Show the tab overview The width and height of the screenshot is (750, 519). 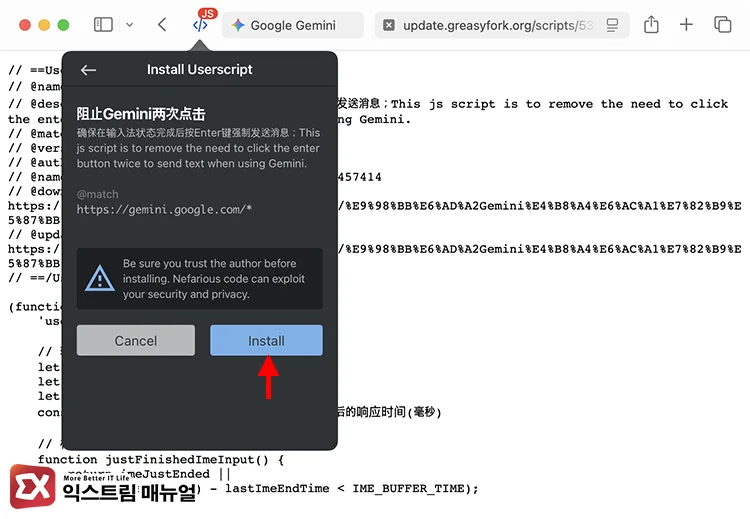722,24
